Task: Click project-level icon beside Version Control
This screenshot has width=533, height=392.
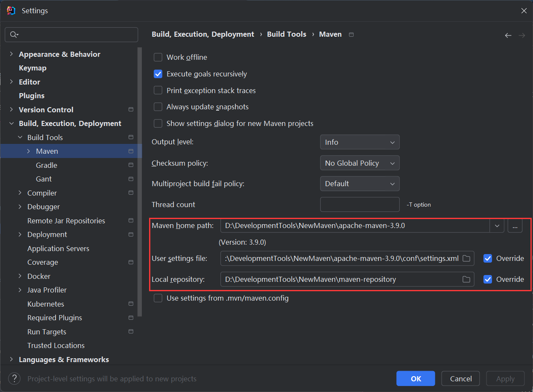Action: pos(131,110)
